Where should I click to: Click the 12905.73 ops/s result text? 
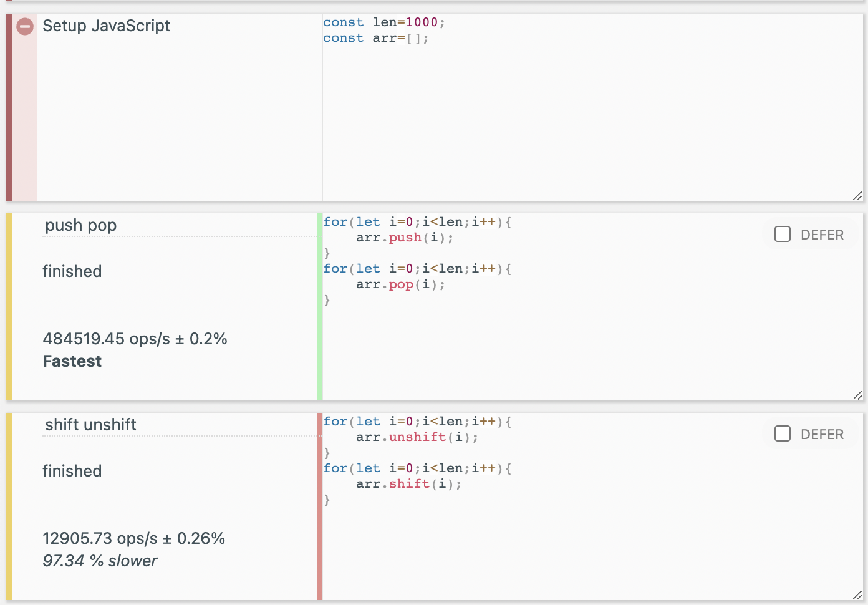pos(133,538)
